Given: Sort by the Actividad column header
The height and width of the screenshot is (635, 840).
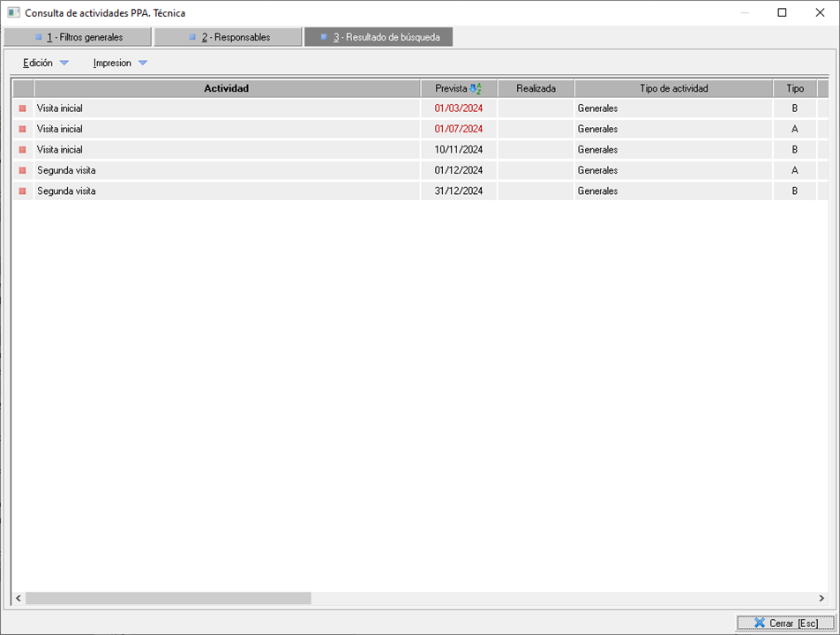Looking at the screenshot, I should tap(226, 88).
